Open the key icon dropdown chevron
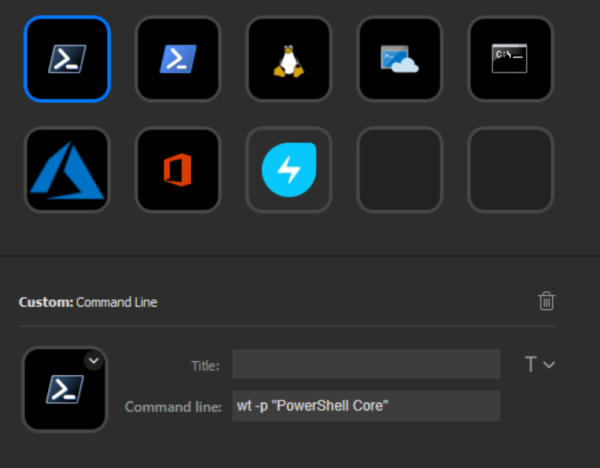The width and height of the screenshot is (600, 468). (94, 360)
